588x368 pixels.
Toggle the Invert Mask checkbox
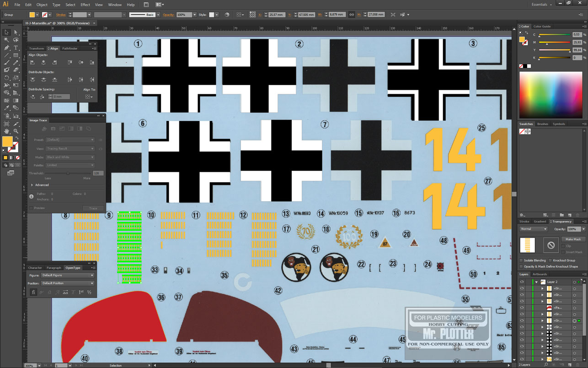coord(563,252)
